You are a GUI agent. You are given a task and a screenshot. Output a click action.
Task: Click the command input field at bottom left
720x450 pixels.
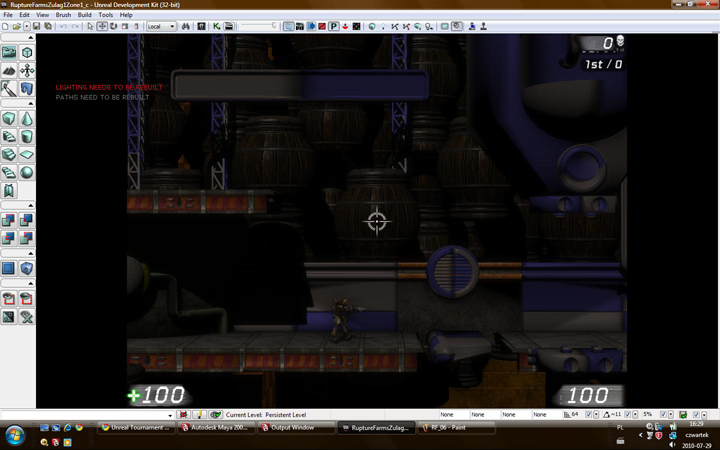click(x=84, y=415)
